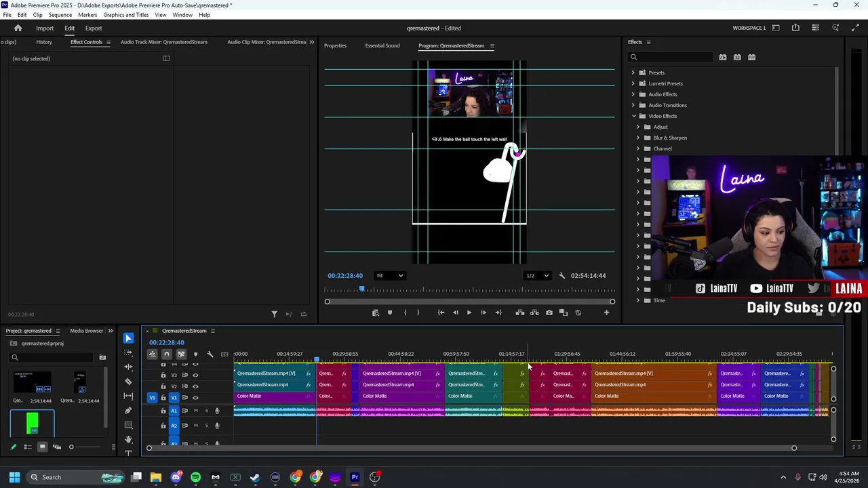Screen dimensions: 868x488
Task: Switch to Import mode
Action: click(x=45, y=28)
